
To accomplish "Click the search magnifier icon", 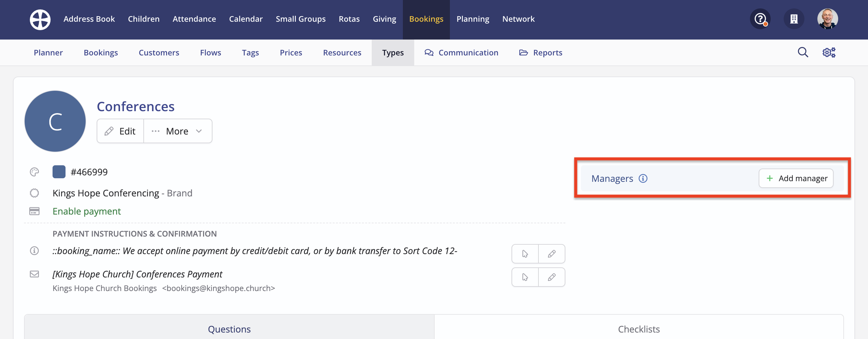I will pyautogui.click(x=803, y=53).
